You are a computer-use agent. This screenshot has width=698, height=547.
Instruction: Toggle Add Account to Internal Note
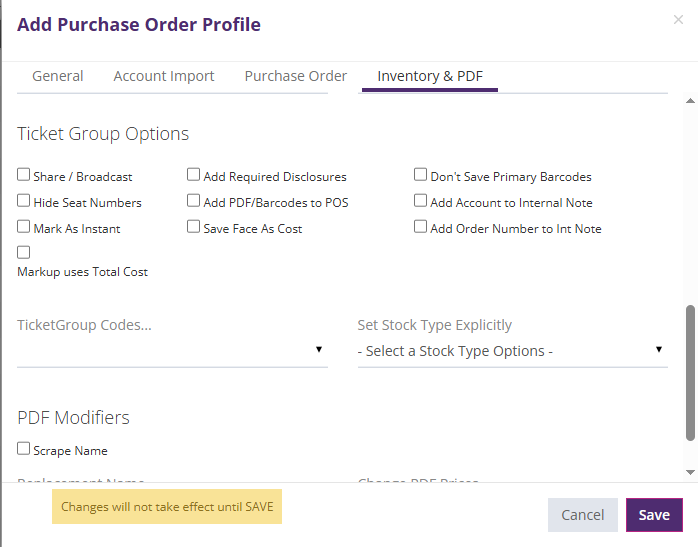coord(421,201)
